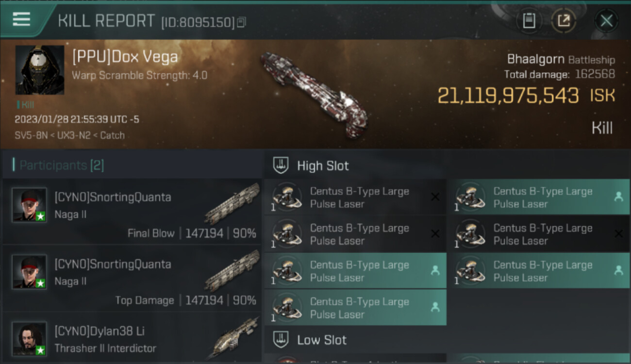Click the bottom-left dropped Centus Pulse Laser
The height and width of the screenshot is (364, 631).
tap(355, 307)
